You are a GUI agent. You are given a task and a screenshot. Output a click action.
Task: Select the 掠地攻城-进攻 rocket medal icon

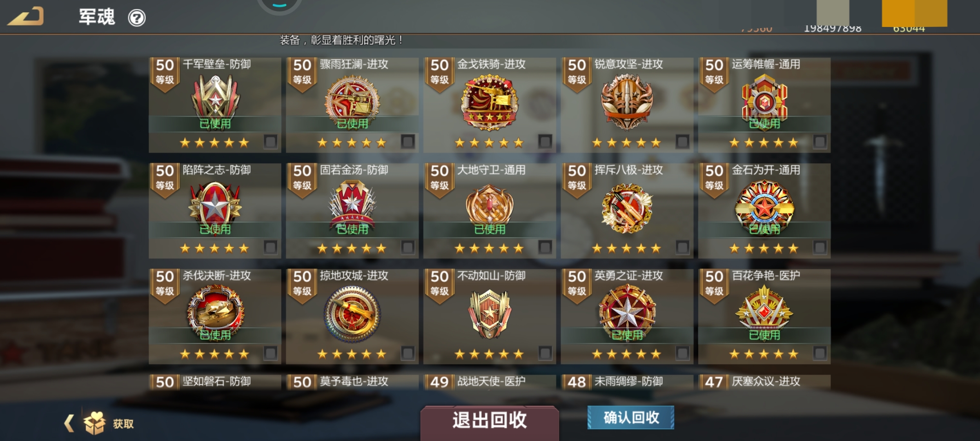[352, 313]
